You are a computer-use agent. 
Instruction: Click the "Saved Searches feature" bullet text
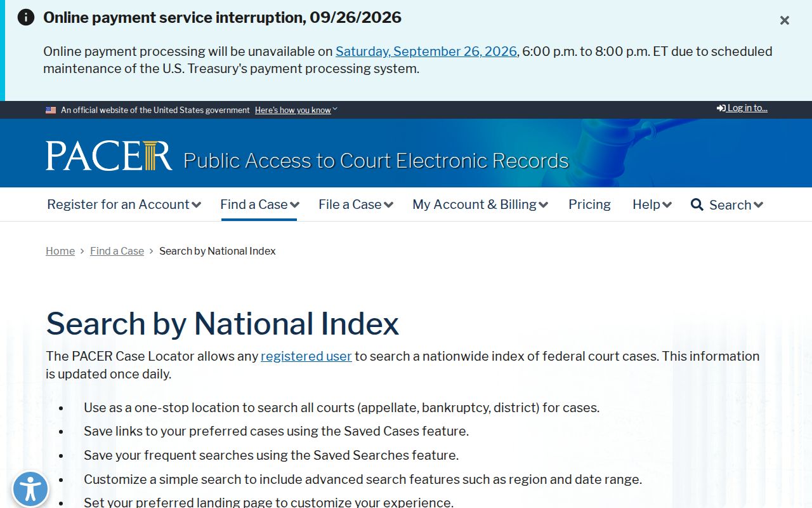tap(271, 455)
